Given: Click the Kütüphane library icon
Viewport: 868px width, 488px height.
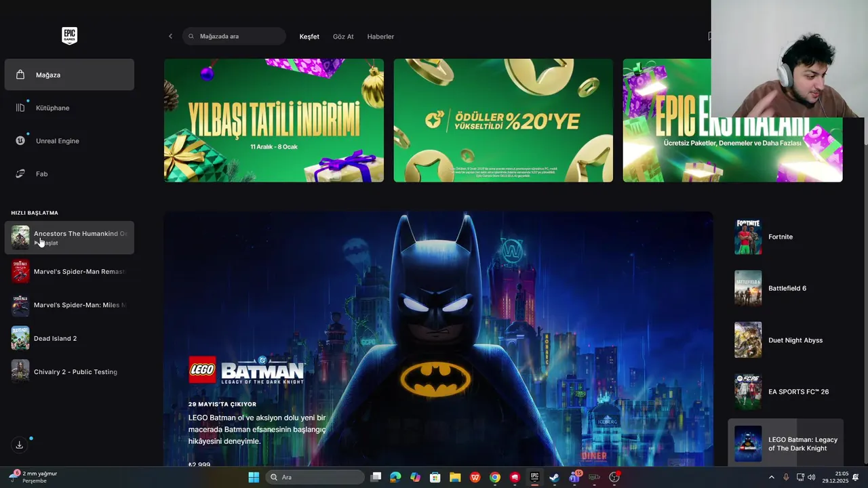Looking at the screenshot, I should coord(20,108).
